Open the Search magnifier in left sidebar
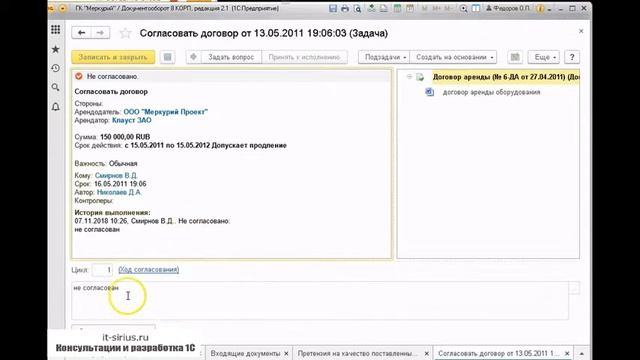 (x=56, y=87)
